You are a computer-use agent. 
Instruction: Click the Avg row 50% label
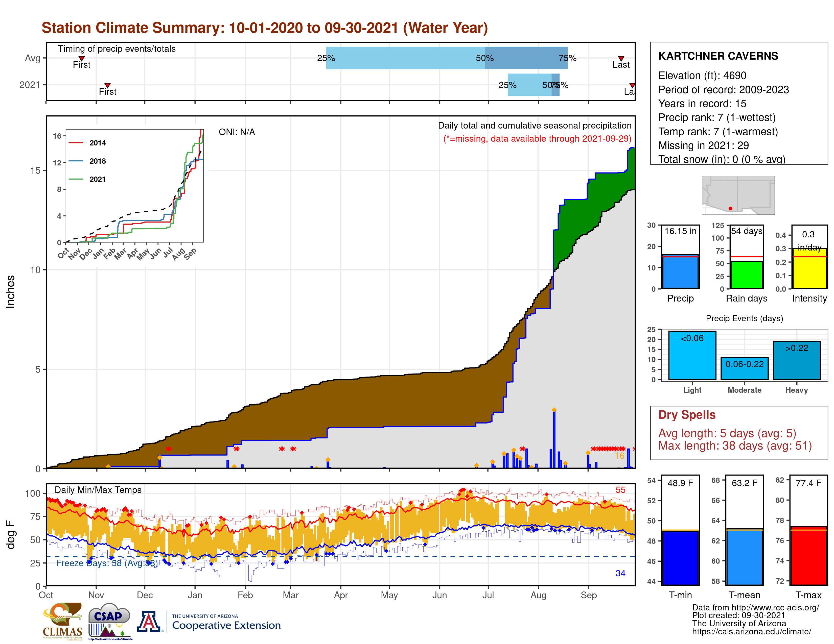484,58
